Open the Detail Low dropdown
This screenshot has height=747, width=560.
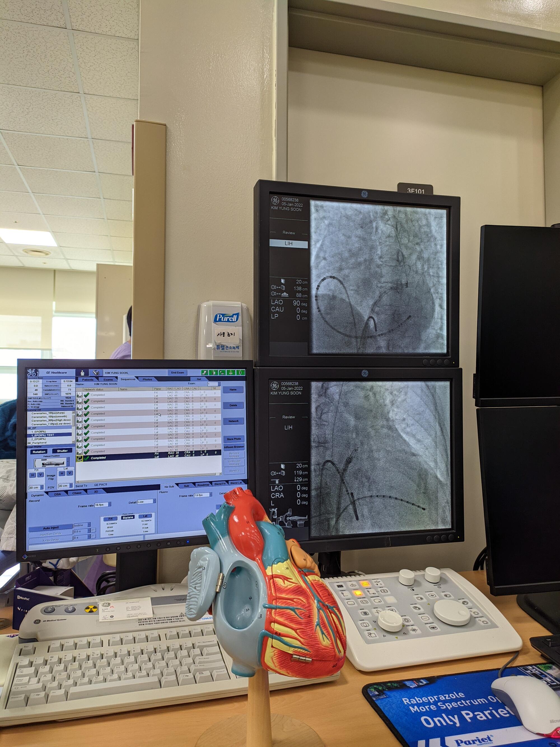click(146, 502)
